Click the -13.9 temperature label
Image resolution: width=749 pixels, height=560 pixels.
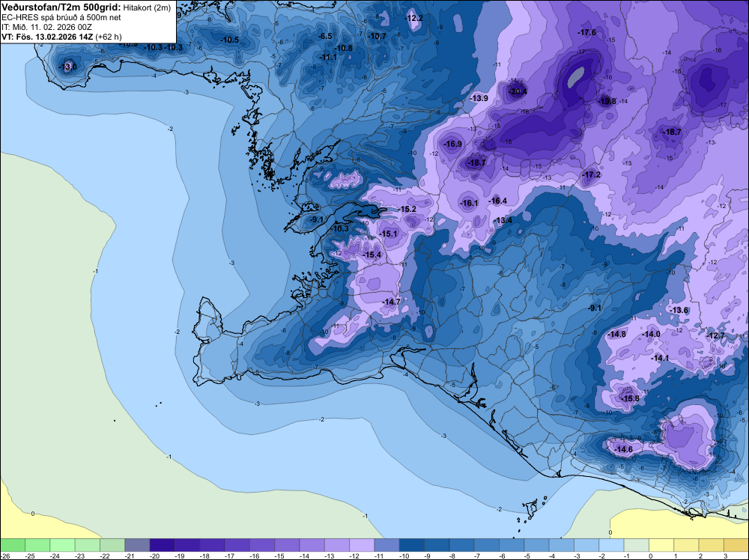(479, 98)
